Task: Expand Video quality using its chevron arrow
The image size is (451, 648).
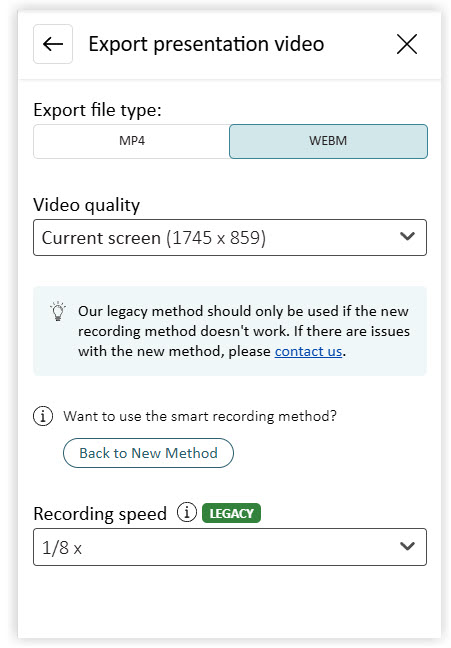Action: [407, 236]
